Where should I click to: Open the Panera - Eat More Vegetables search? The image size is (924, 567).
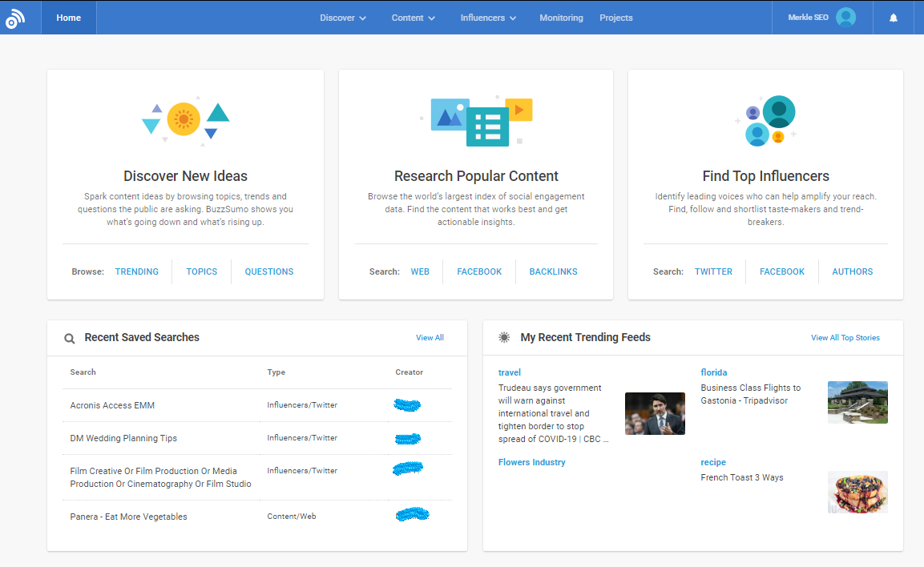128,517
